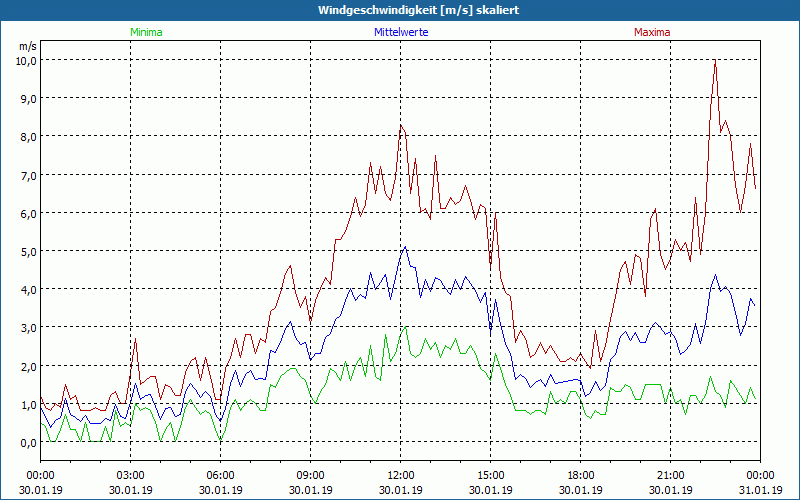
Task: Click the blue Mittelwerte peak near 12:00
Action: point(405,247)
